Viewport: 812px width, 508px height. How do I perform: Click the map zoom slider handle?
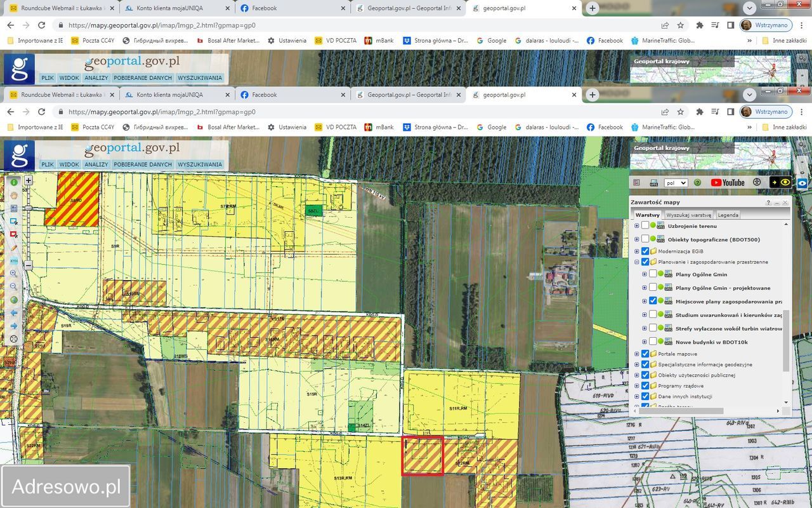tap(29, 207)
